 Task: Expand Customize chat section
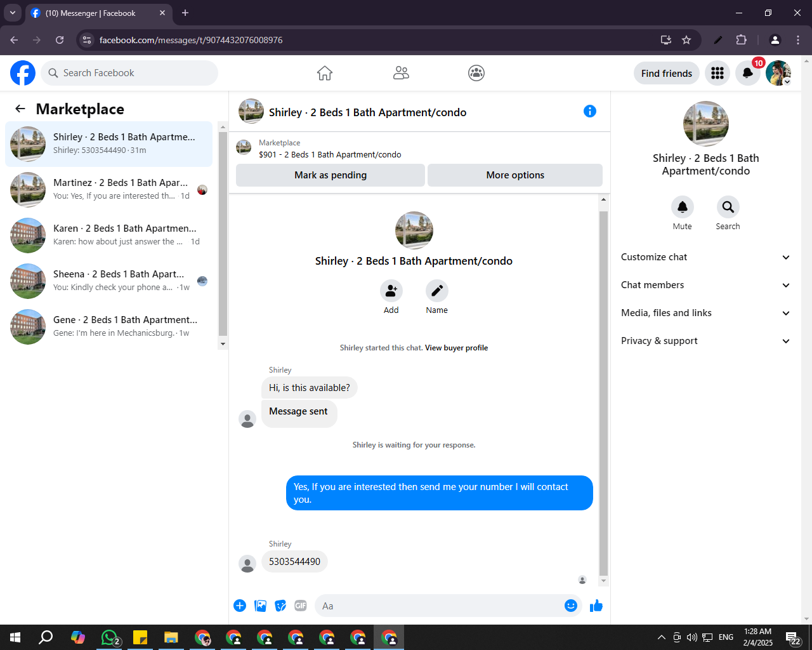[x=706, y=257]
